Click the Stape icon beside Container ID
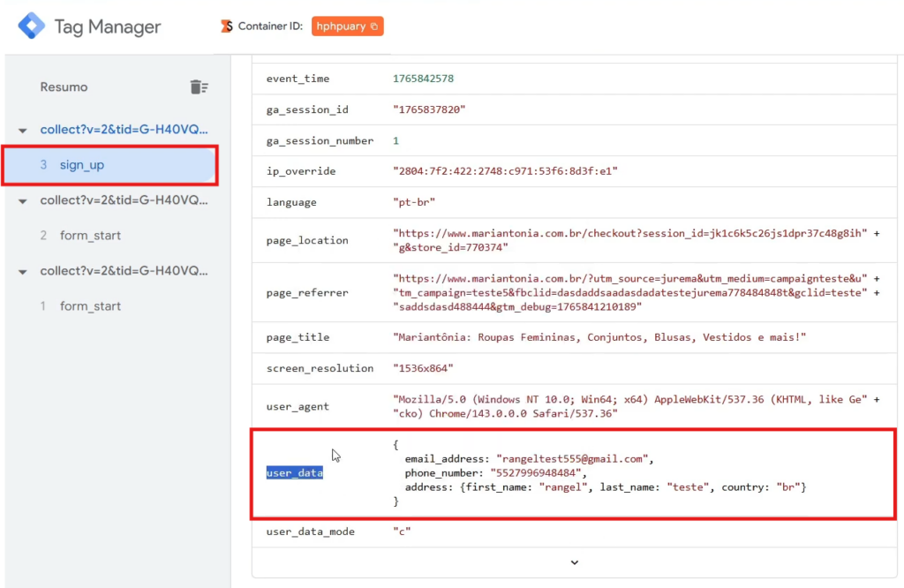The width and height of the screenshot is (904, 588). [227, 26]
